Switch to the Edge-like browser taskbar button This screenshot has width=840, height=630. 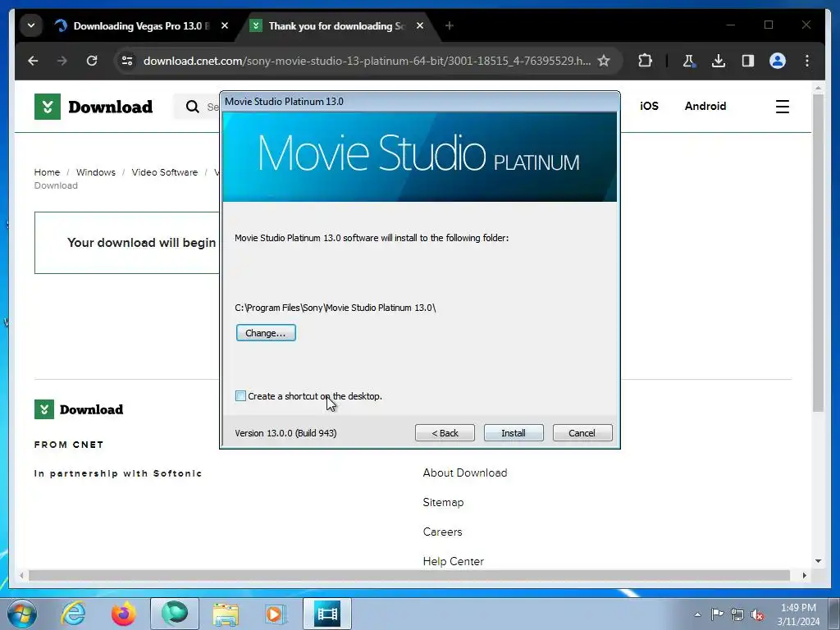pyautogui.click(x=175, y=614)
